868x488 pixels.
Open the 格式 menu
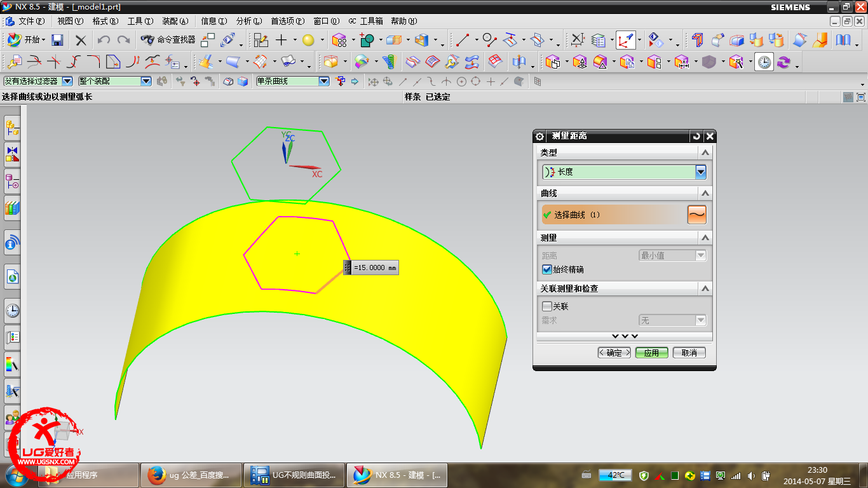coord(105,21)
